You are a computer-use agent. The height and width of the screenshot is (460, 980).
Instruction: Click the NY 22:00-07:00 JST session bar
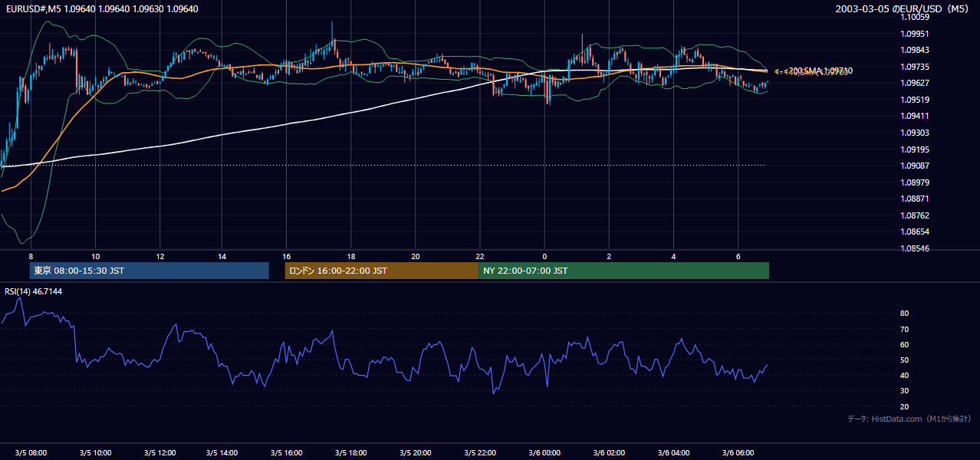coord(623,271)
